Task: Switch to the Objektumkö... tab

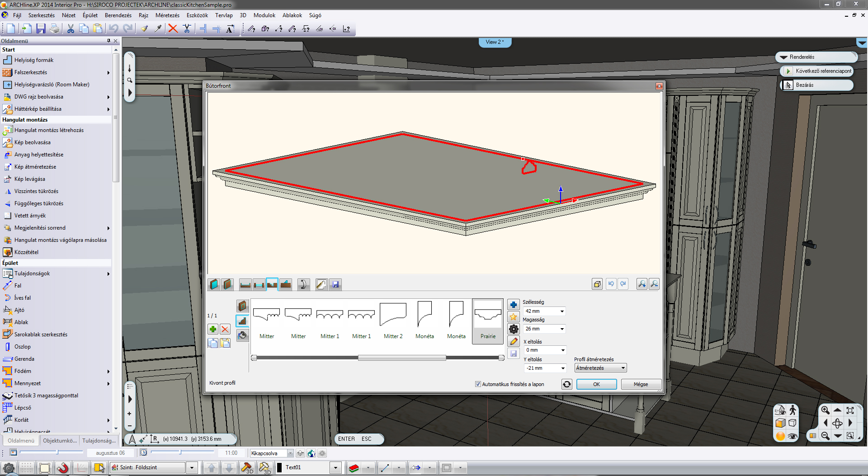Action: (x=60, y=441)
